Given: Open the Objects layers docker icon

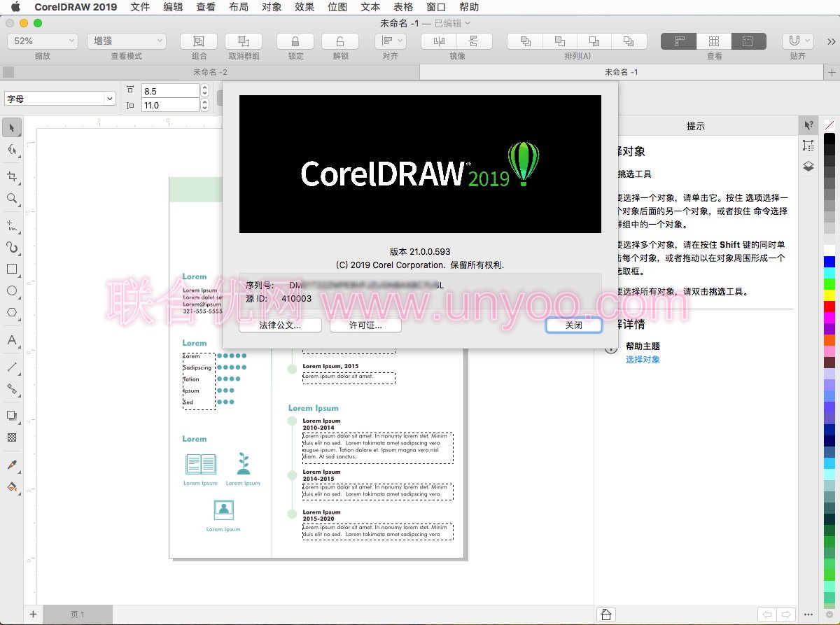Looking at the screenshot, I should 808,167.
